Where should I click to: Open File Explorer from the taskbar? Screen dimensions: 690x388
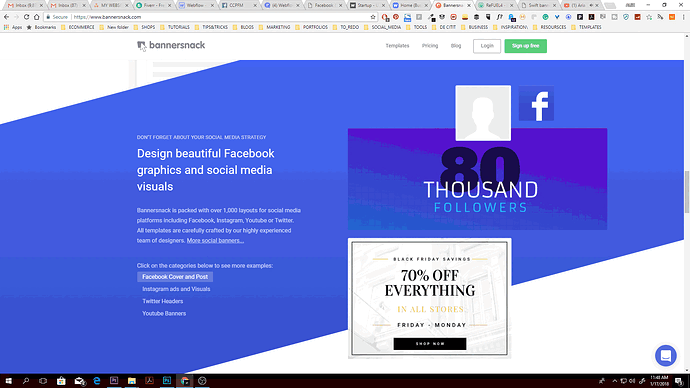click(x=132, y=381)
